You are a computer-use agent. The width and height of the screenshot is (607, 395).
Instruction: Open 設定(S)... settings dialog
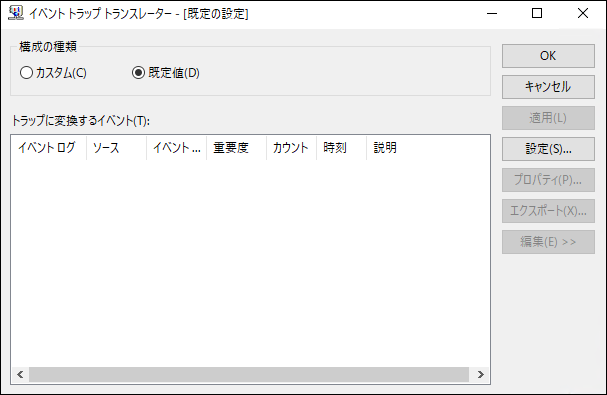coord(548,149)
